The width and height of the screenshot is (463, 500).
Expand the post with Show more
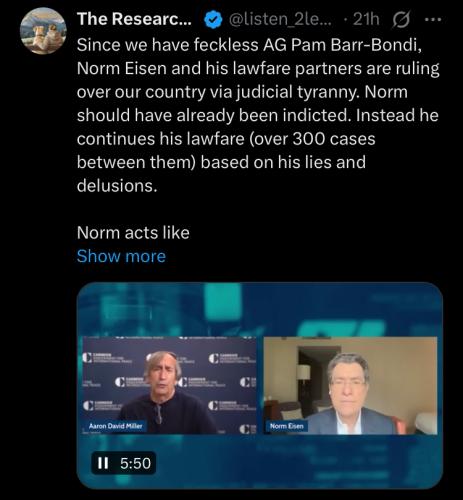click(121, 256)
